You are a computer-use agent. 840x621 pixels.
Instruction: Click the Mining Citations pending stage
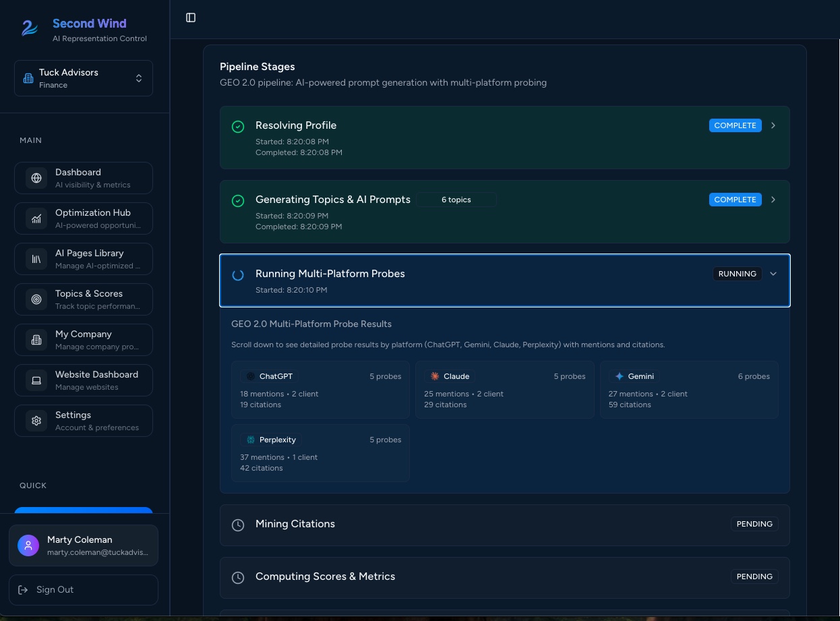coord(504,524)
